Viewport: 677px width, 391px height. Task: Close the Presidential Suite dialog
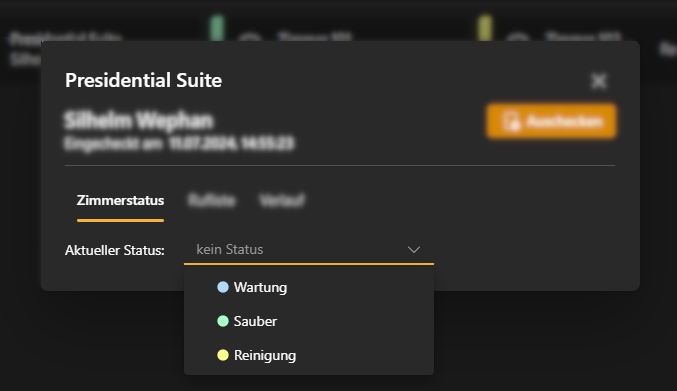(x=599, y=81)
